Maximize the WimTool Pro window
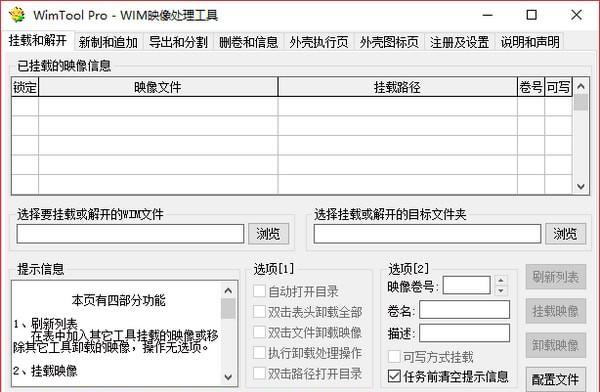 [x=532, y=15]
